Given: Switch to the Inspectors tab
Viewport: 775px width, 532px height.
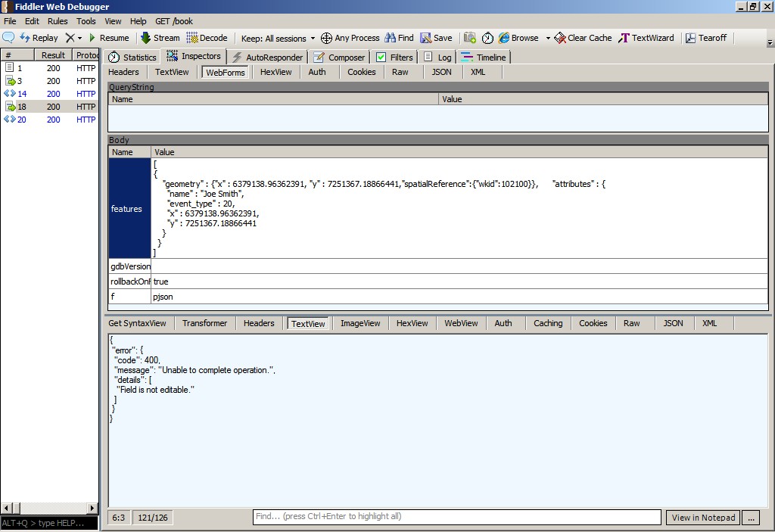Looking at the screenshot, I should click(194, 56).
